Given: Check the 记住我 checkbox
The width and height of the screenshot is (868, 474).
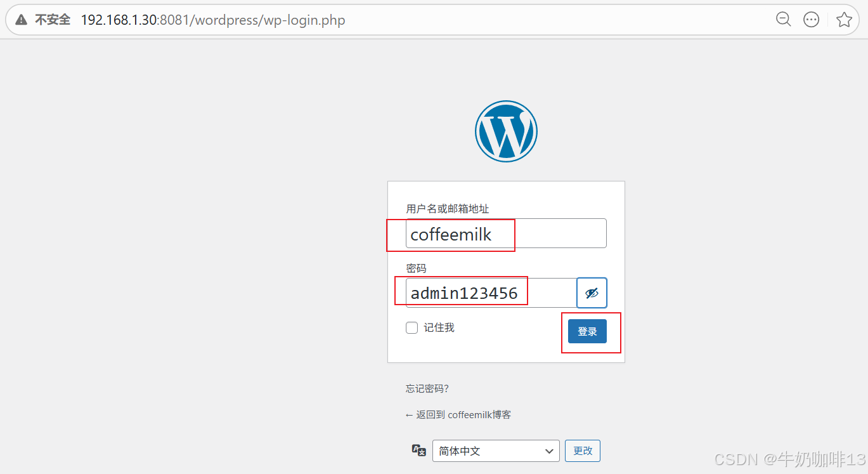Looking at the screenshot, I should point(412,328).
